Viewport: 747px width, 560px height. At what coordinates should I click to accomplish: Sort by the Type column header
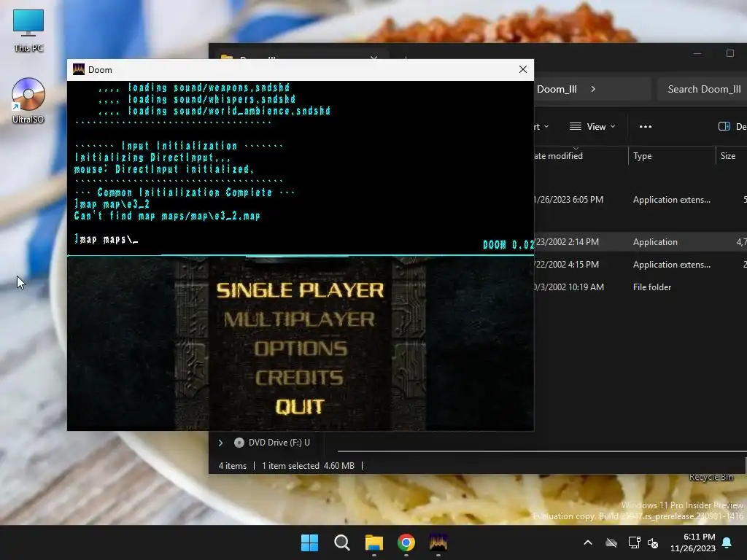point(672,156)
